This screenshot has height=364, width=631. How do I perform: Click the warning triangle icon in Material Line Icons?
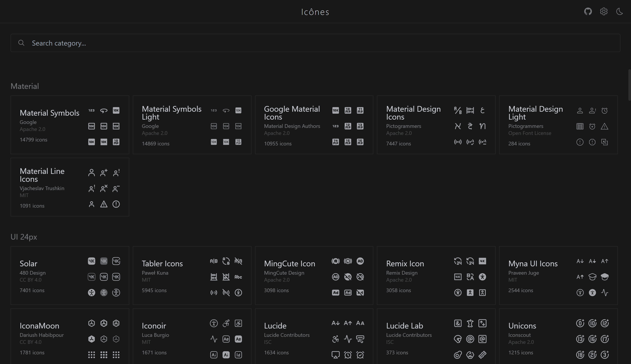(x=104, y=204)
